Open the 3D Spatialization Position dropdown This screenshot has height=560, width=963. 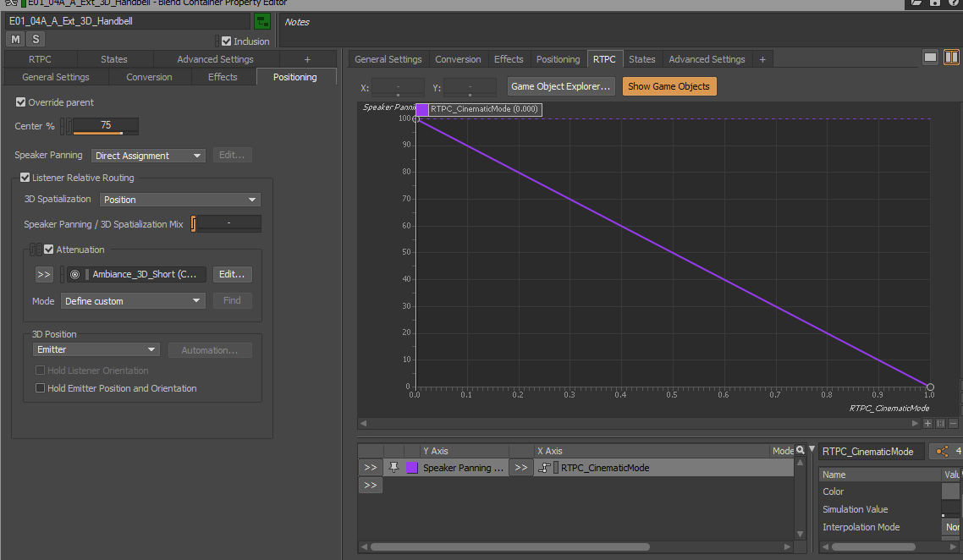(x=180, y=200)
